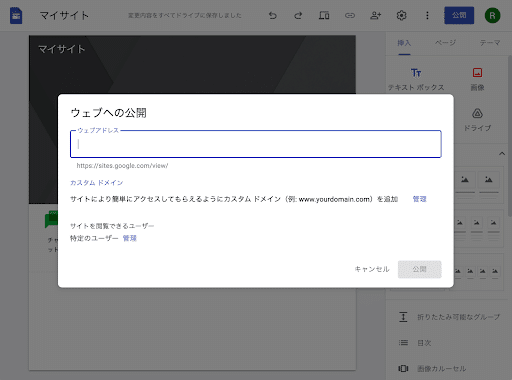Click 管理 link next to 特定のユーザー
The image size is (512, 380).
[130, 238]
